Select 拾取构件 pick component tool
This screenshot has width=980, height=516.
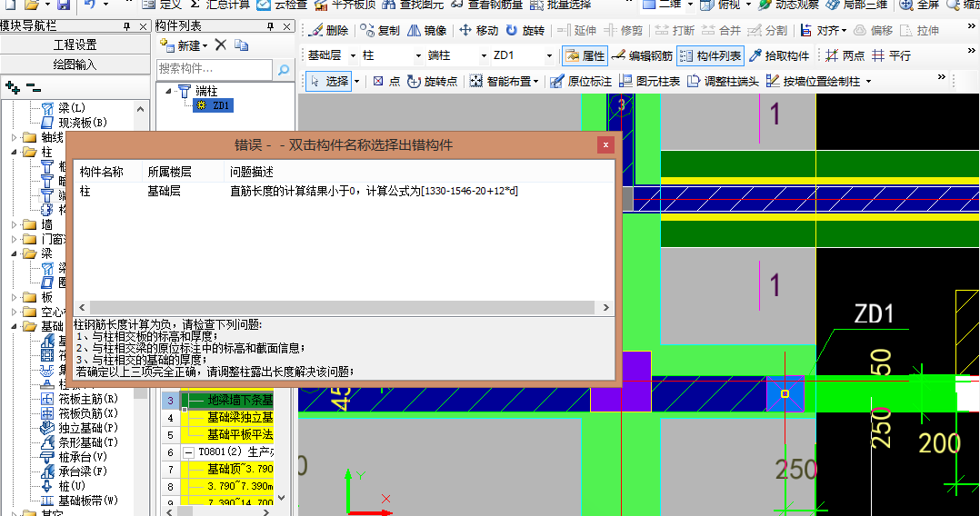point(779,55)
